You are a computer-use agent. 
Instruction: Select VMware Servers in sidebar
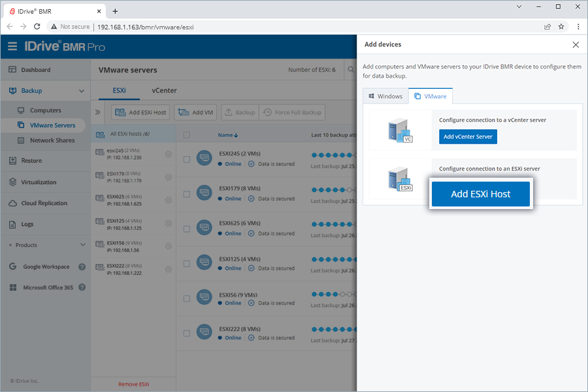[52, 125]
